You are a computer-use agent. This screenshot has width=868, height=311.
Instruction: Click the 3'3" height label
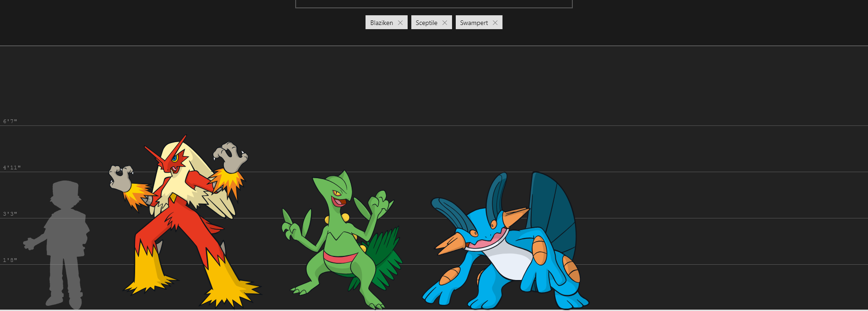tap(10, 214)
